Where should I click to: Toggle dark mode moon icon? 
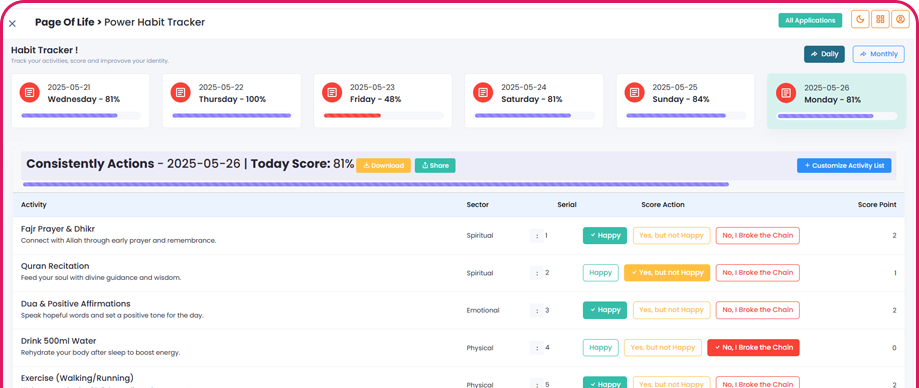[860, 19]
